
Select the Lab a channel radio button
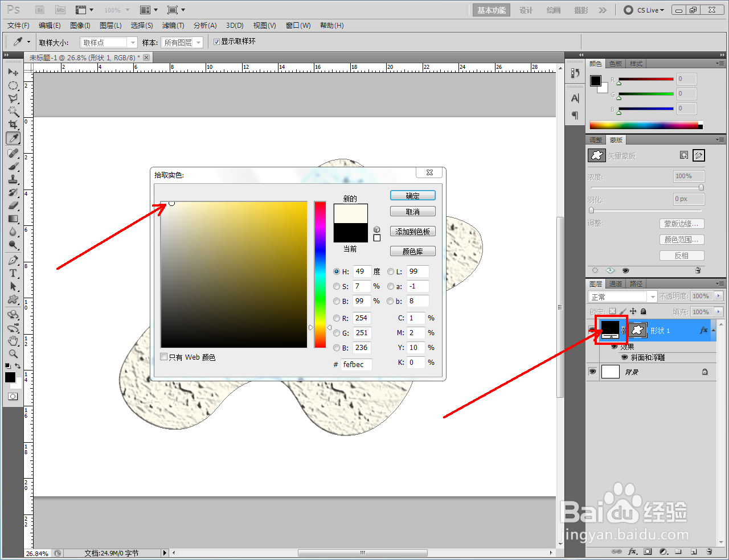point(391,286)
